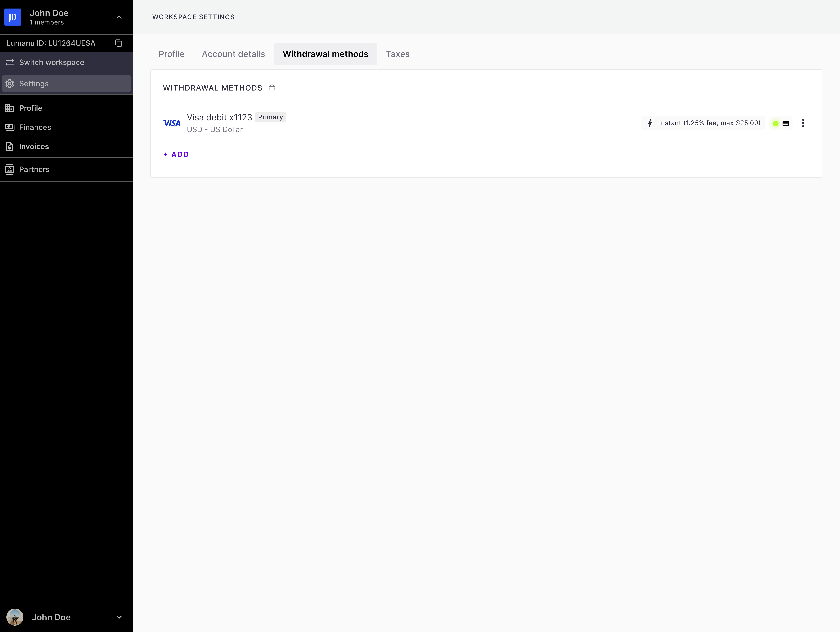Click the green active status indicator dot

(x=775, y=123)
